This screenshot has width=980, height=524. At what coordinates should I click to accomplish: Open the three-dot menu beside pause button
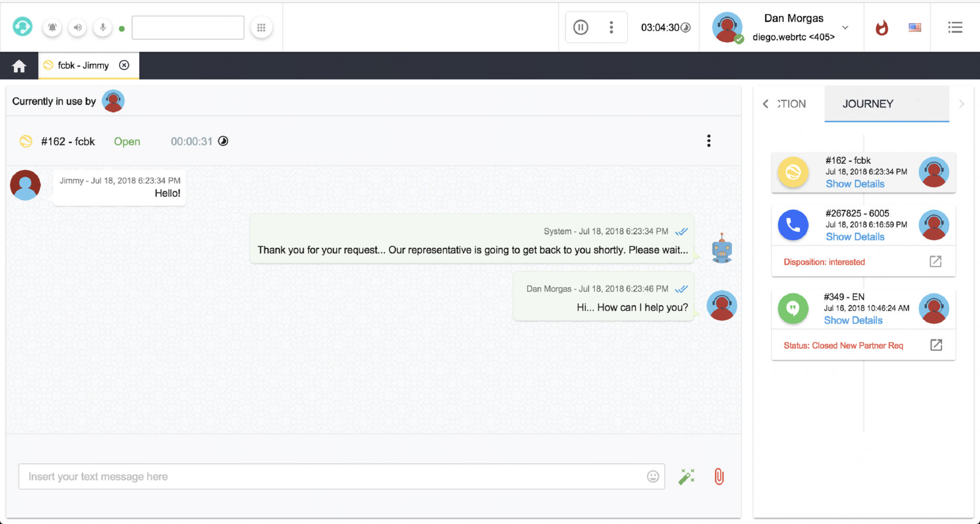pos(612,27)
